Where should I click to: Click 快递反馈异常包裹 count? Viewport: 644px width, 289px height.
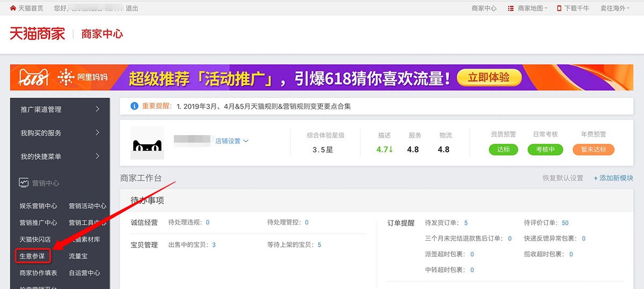click(584, 239)
